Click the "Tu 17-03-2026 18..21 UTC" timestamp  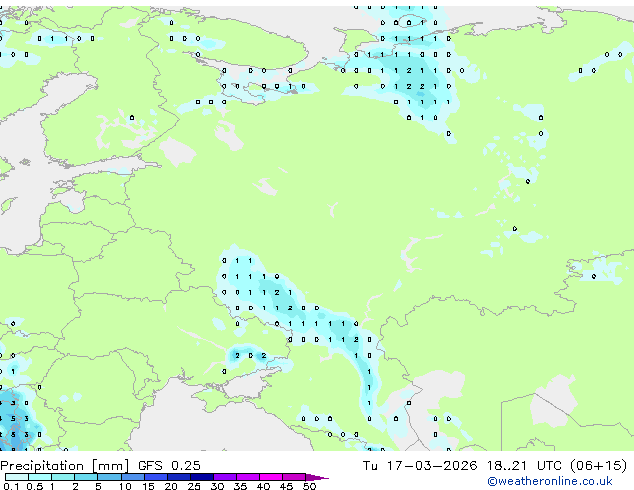[x=462, y=466]
